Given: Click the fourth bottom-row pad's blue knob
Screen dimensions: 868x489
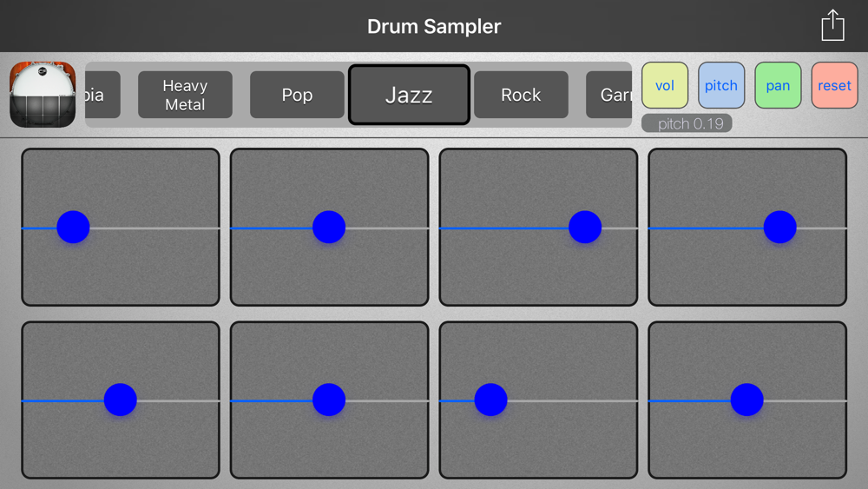Looking at the screenshot, I should tap(747, 400).
